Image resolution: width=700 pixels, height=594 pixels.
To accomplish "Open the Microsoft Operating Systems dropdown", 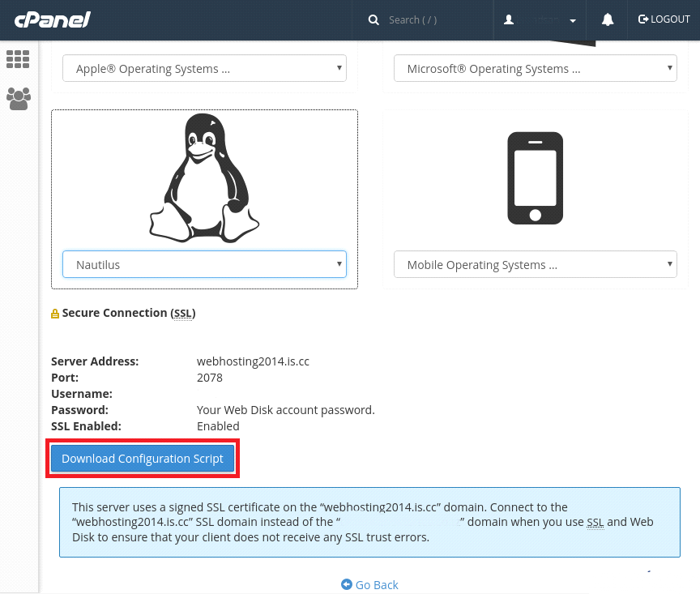I will [535, 68].
